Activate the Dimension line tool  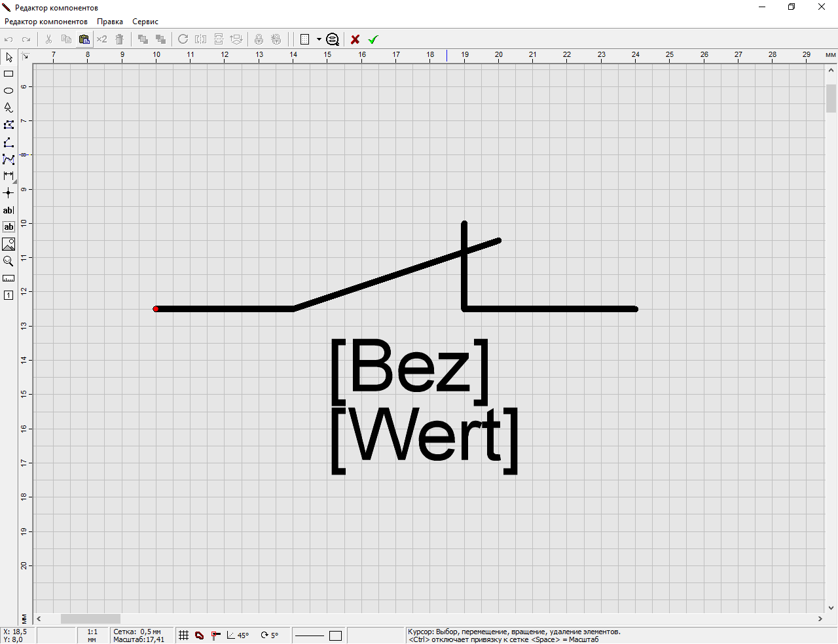tap(9, 176)
